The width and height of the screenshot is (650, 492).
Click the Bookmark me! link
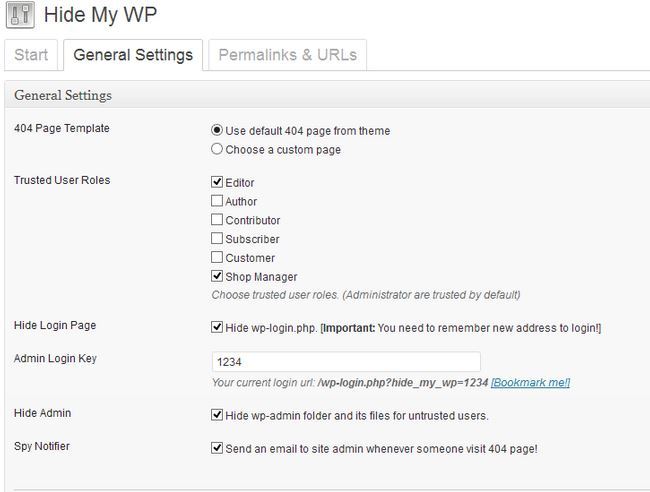click(530, 382)
